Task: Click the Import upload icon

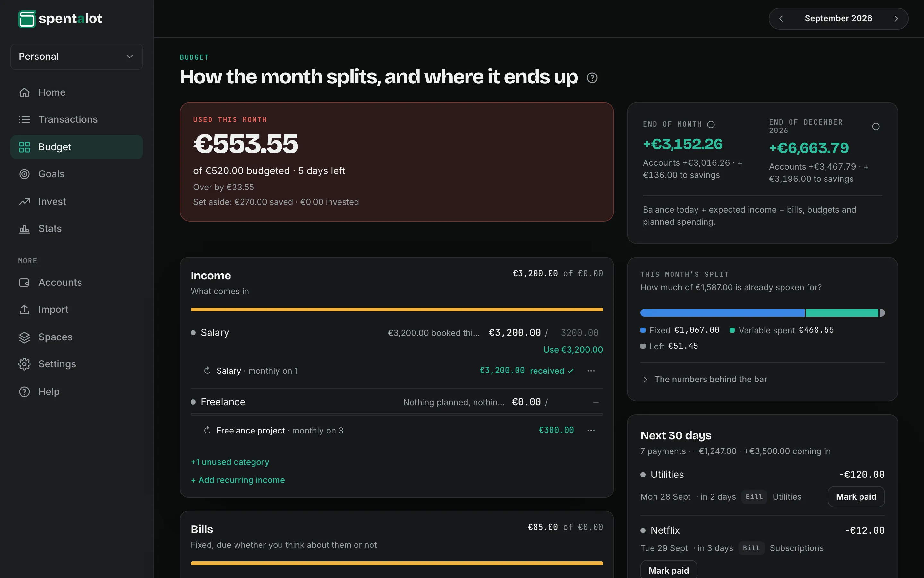Action: click(24, 309)
